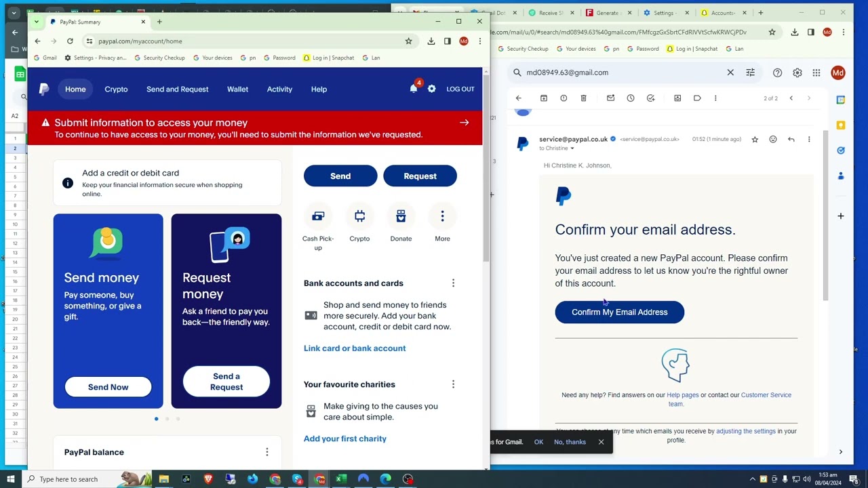Image resolution: width=868 pixels, height=488 pixels.
Task: Click the Request button
Action: tap(420, 176)
